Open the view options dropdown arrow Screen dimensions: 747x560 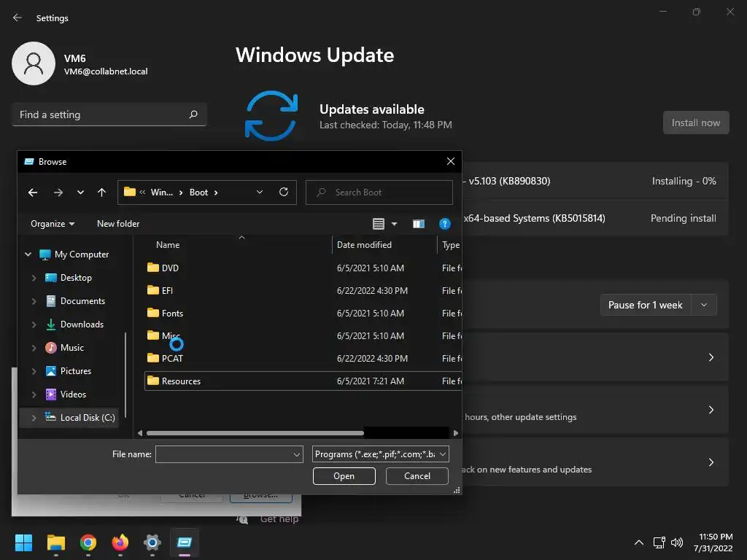(394, 224)
